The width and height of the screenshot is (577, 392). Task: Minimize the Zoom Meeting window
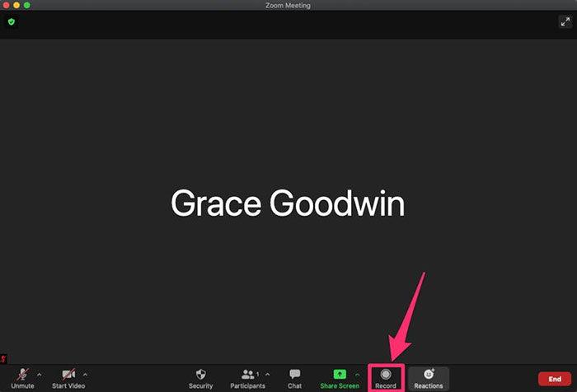tap(16, 5)
